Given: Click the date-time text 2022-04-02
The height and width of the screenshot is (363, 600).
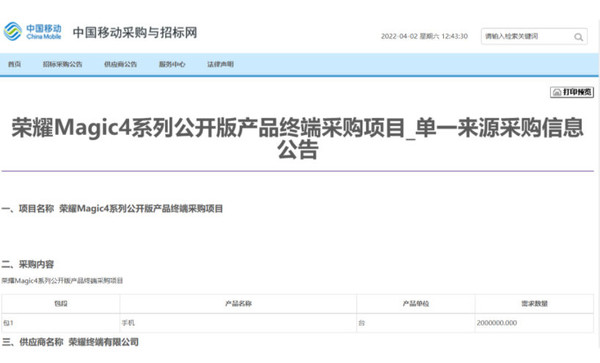Looking at the screenshot, I should (x=424, y=36).
